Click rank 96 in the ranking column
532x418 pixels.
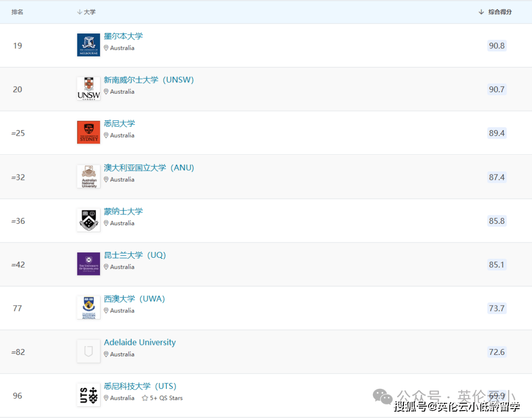coord(17,396)
